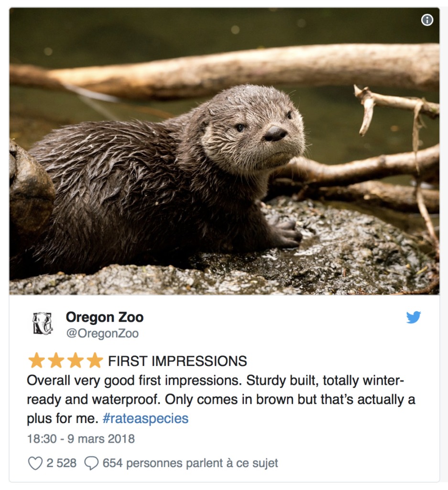Open the otter photo

click(x=224, y=151)
